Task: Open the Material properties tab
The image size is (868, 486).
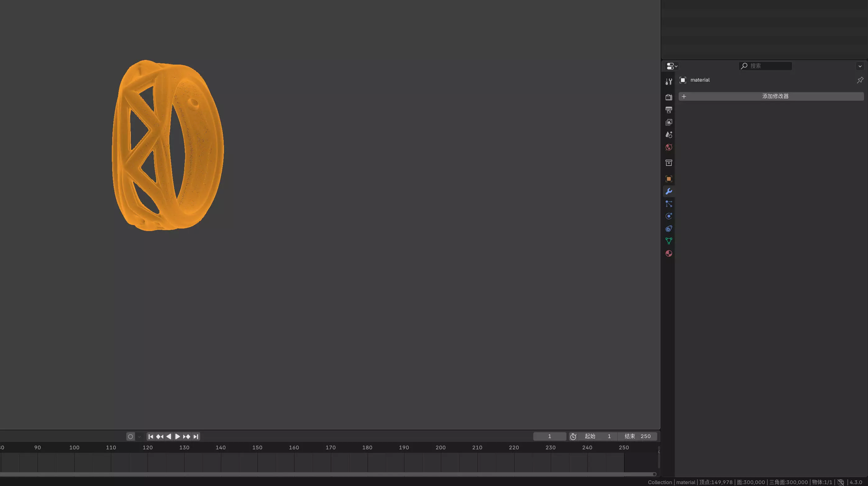Action: (x=669, y=254)
